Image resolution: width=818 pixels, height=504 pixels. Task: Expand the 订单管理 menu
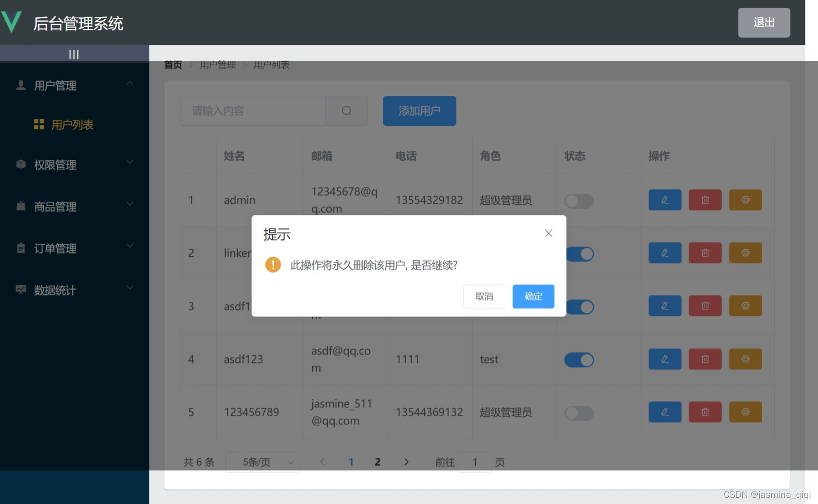(75, 249)
